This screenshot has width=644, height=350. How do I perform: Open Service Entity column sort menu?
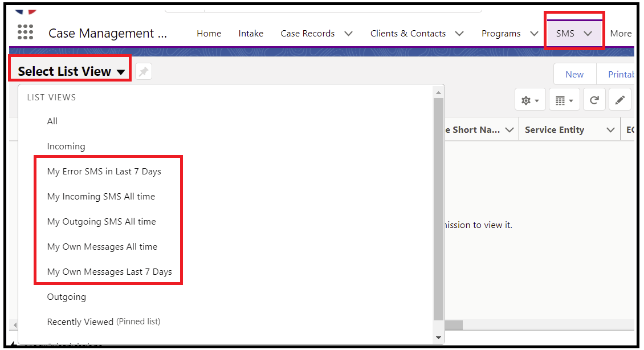(x=610, y=130)
